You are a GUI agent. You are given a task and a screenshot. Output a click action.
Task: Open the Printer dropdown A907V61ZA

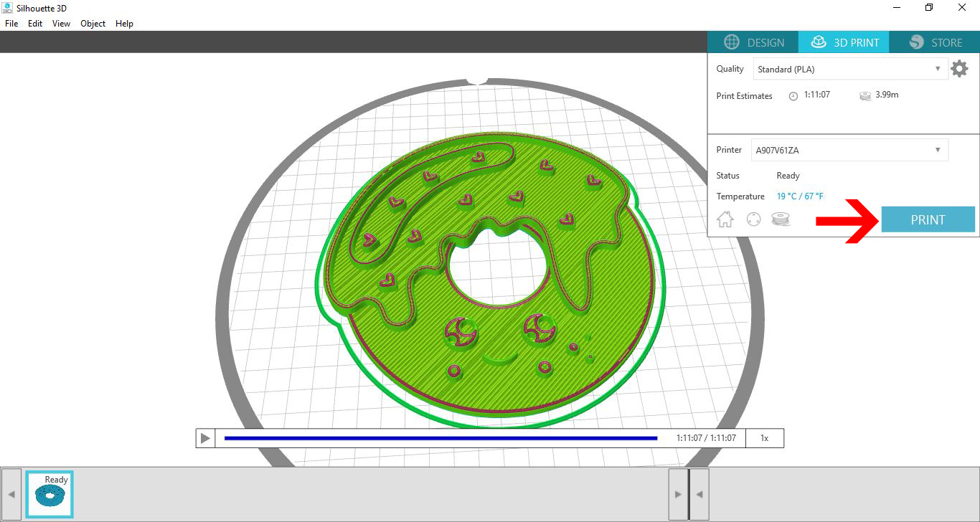tap(849, 150)
